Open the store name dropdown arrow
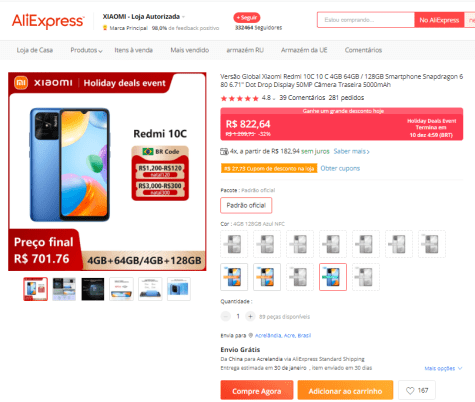The height and width of the screenshot is (402, 475). coord(183,17)
